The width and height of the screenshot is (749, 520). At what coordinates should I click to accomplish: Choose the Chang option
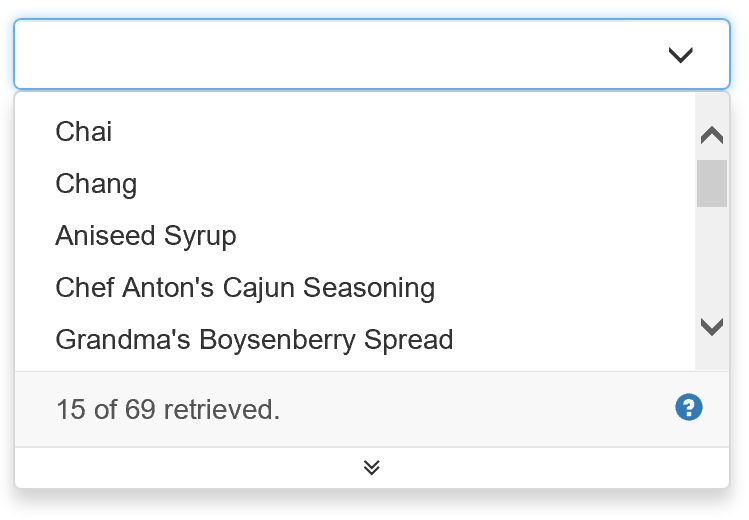(x=96, y=183)
